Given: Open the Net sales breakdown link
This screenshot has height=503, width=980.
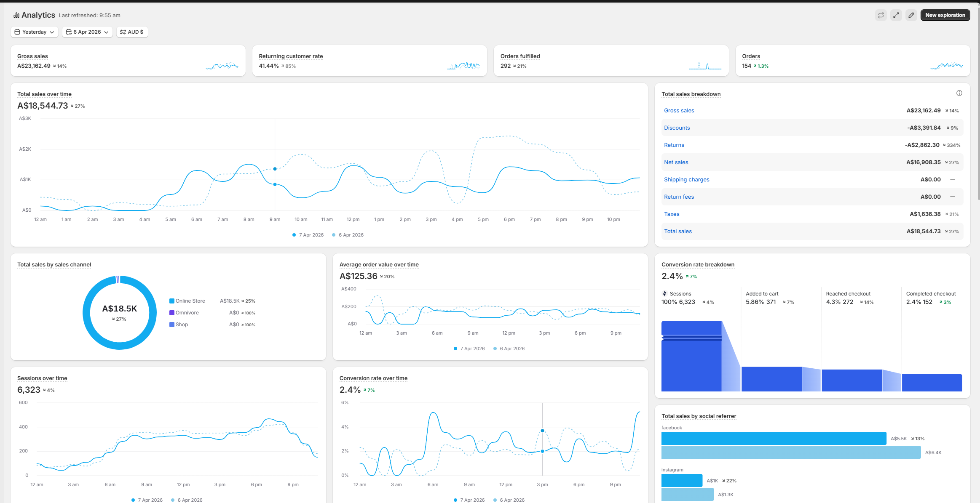Looking at the screenshot, I should 676,162.
